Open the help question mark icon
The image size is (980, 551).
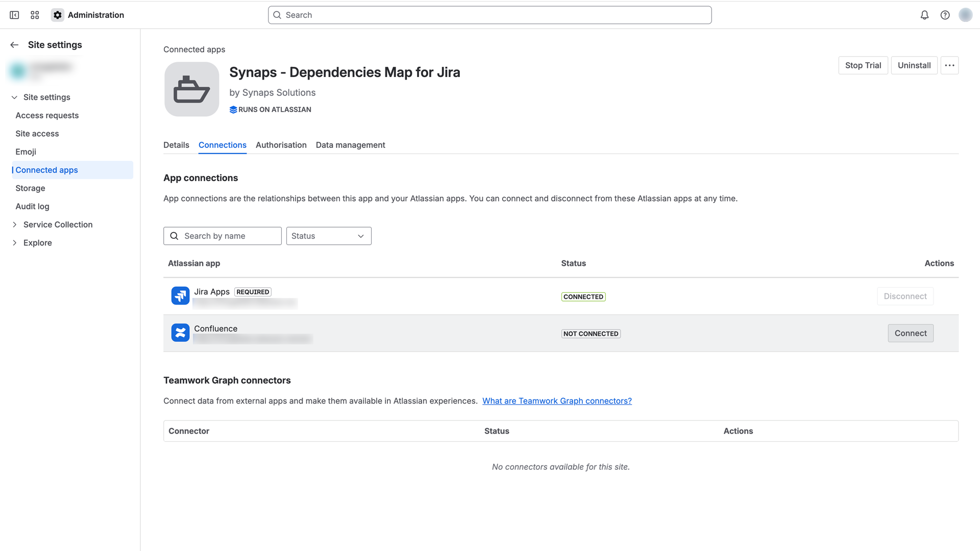[945, 15]
